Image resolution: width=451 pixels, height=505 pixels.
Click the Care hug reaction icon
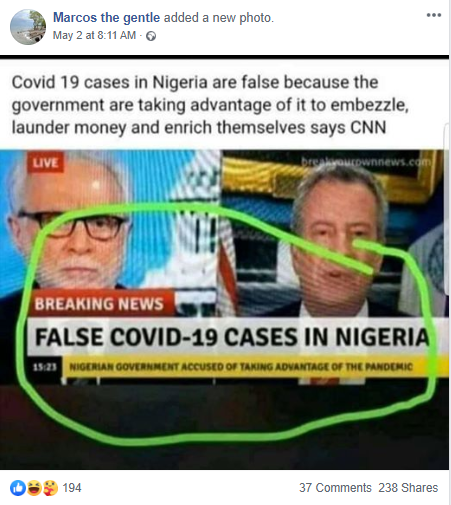[x=50, y=488]
